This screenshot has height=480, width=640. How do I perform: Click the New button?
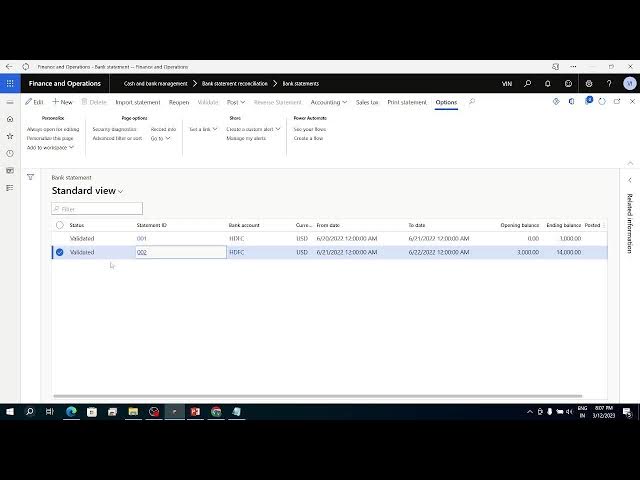pos(62,102)
